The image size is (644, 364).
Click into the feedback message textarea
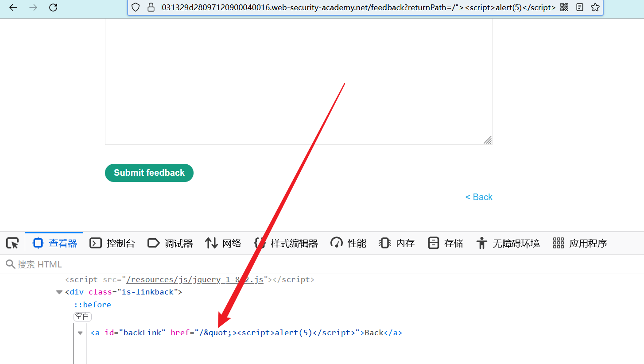coord(299,81)
